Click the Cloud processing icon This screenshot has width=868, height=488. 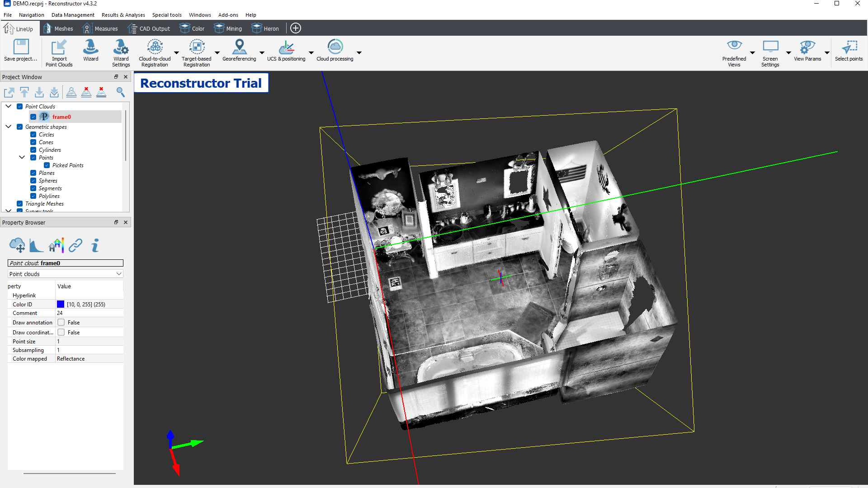(x=335, y=47)
